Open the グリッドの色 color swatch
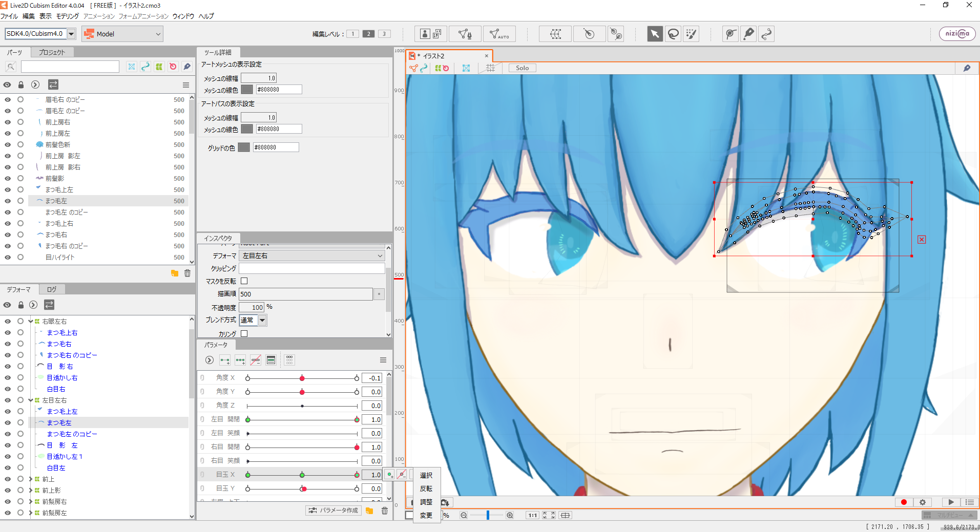980x532 pixels. pyautogui.click(x=244, y=147)
